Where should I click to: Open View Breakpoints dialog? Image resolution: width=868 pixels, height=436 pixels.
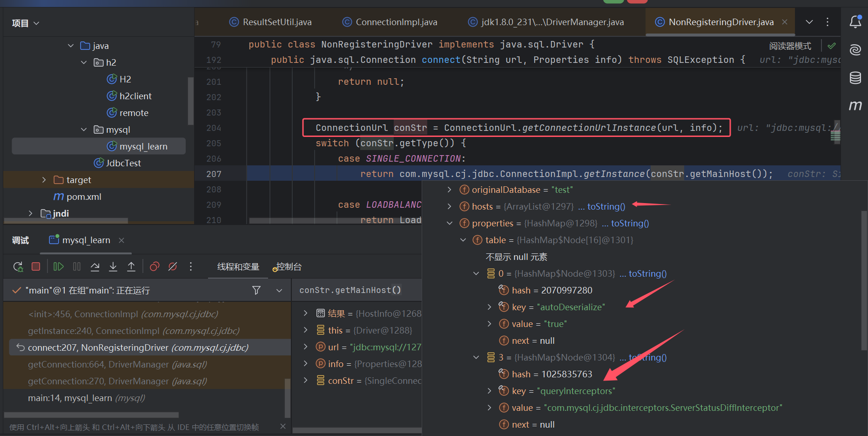(155, 266)
